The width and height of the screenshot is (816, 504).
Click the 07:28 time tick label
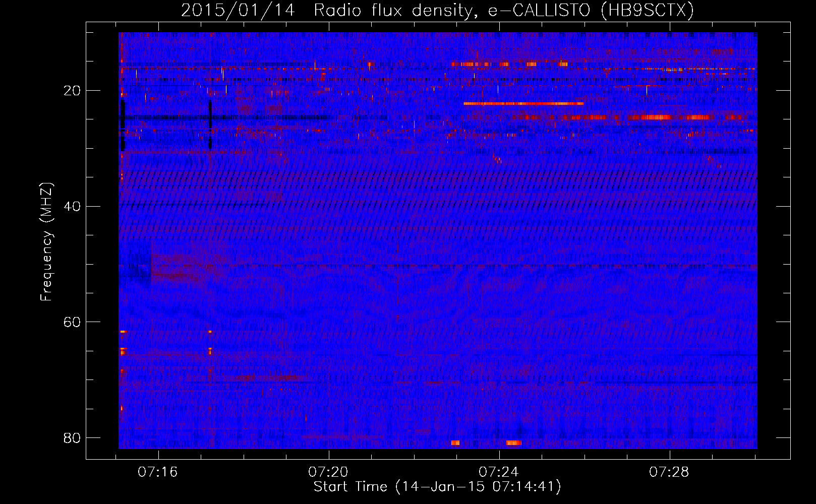[x=669, y=472]
